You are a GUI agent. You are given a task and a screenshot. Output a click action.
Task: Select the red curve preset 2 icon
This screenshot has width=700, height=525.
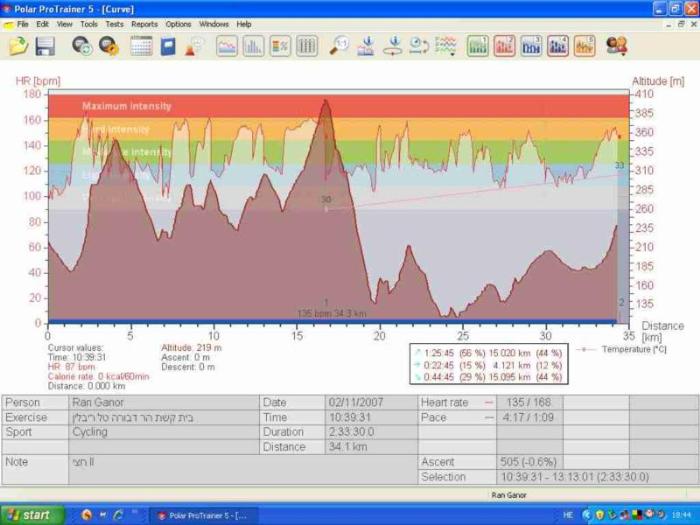point(505,45)
